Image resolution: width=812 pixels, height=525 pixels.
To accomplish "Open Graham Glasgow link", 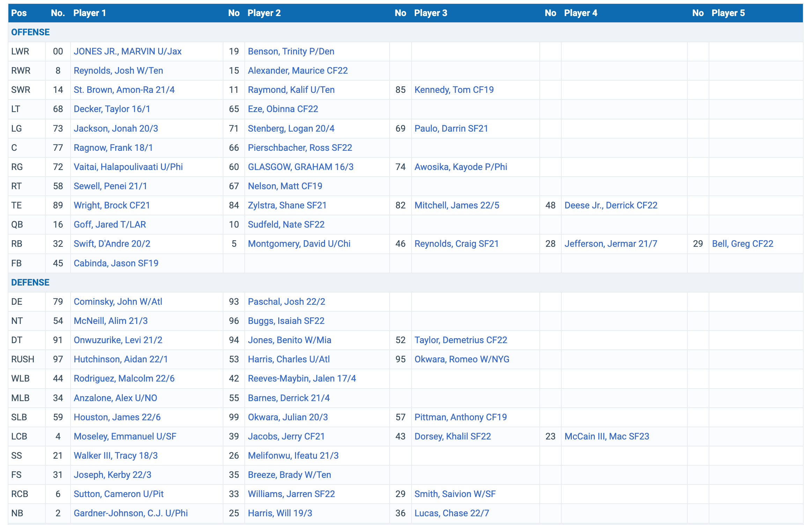I will 300,167.
